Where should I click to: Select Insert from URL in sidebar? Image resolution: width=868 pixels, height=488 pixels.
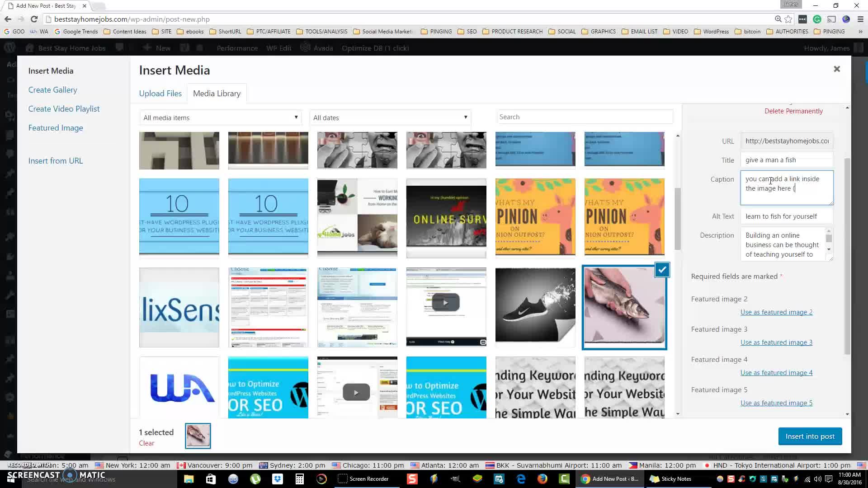[x=56, y=161]
